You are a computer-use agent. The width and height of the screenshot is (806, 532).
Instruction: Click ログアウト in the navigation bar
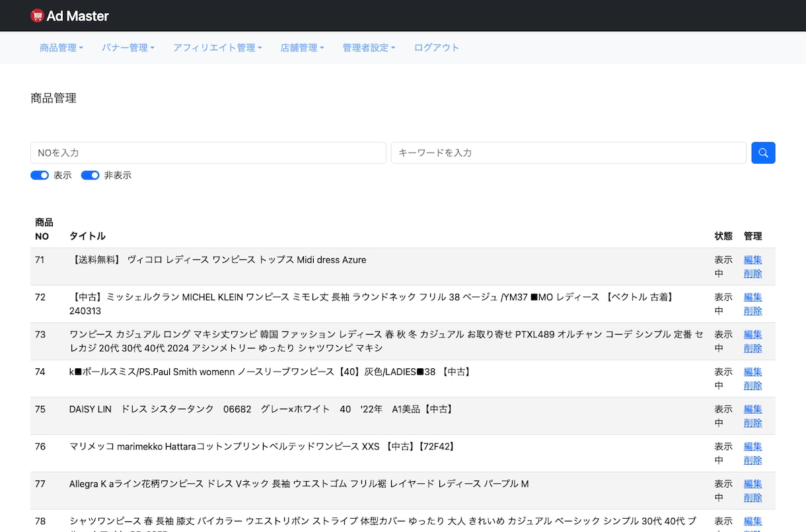pyautogui.click(x=437, y=48)
